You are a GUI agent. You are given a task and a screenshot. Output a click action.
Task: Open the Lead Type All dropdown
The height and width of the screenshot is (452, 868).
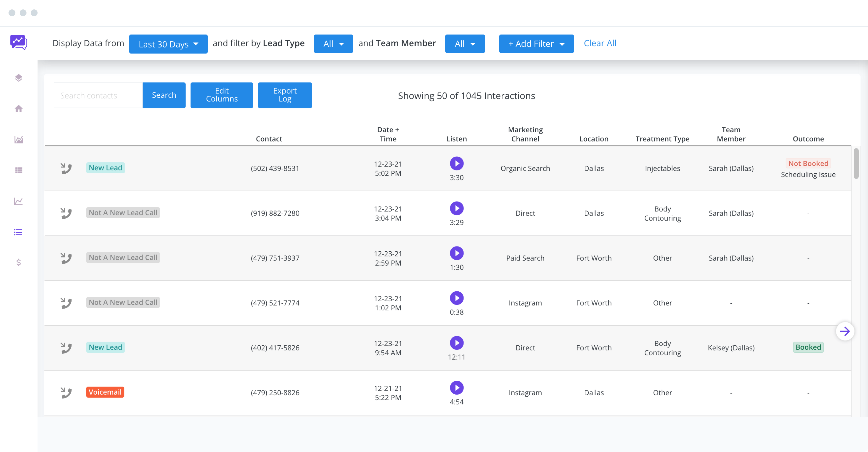click(333, 44)
